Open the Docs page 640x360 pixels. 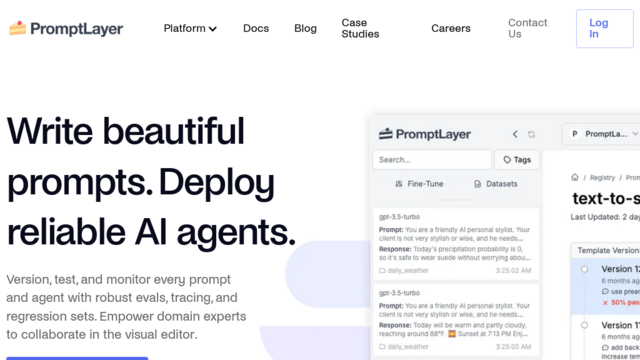(256, 28)
